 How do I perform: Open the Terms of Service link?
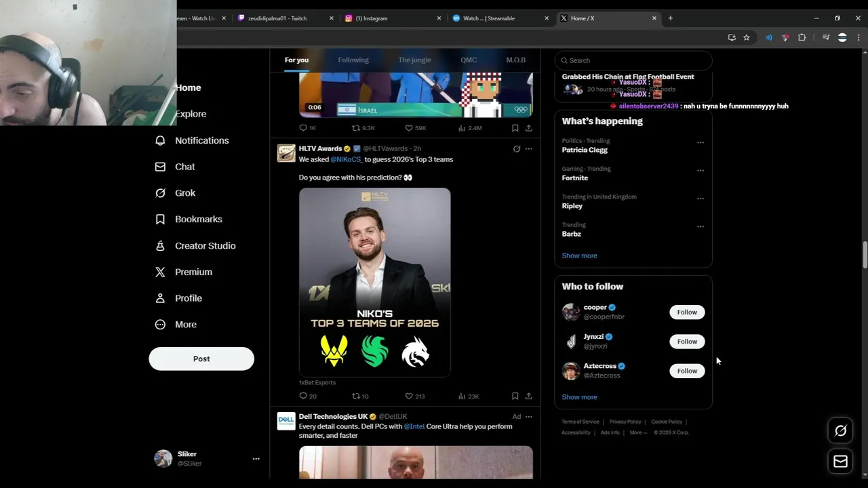(580, 422)
